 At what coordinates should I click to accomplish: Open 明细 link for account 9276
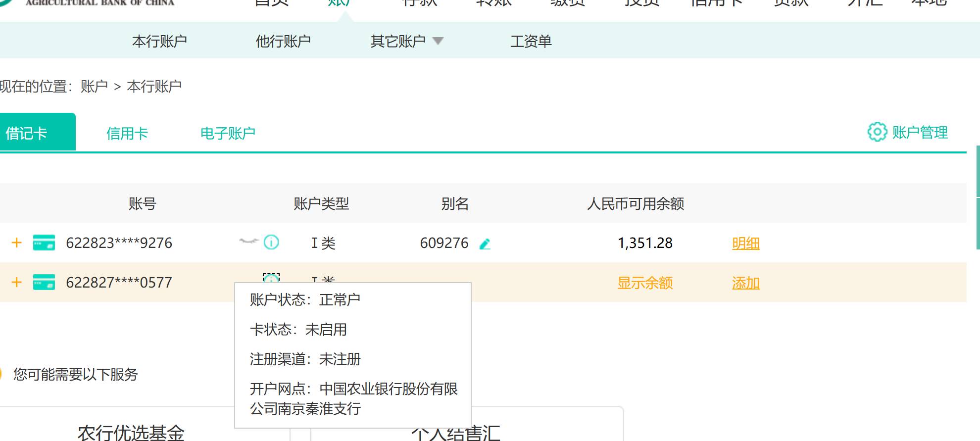[x=746, y=243]
